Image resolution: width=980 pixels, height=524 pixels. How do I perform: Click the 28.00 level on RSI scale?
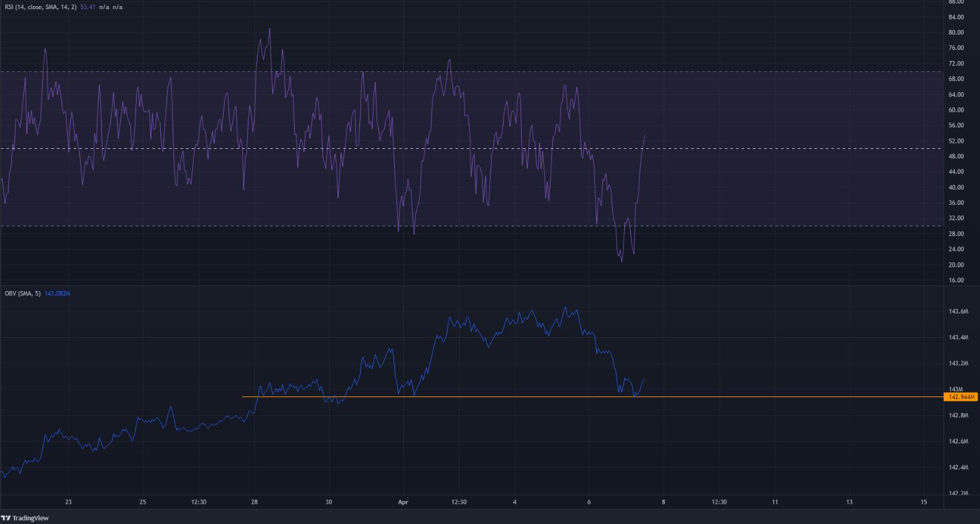pos(956,234)
